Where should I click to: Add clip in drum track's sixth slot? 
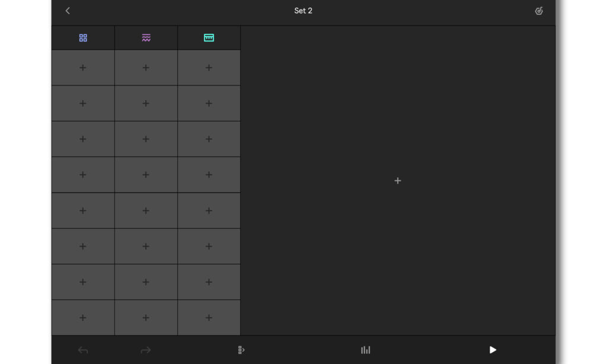(83, 246)
